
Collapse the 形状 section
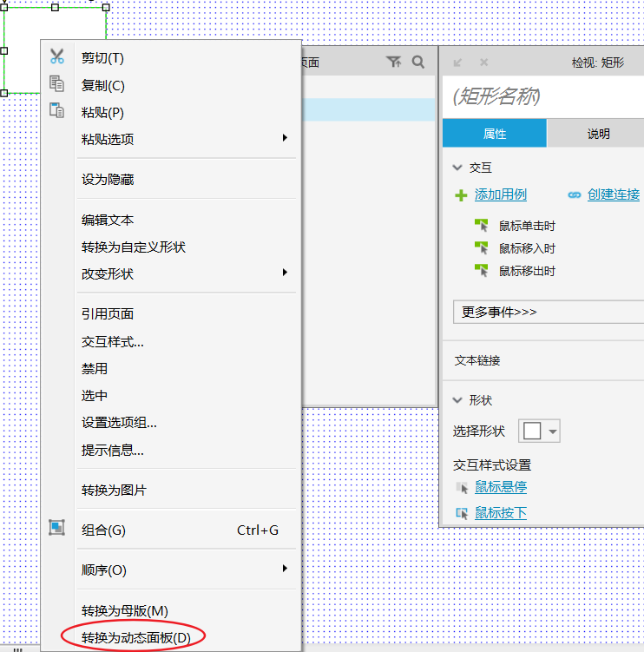(x=457, y=400)
